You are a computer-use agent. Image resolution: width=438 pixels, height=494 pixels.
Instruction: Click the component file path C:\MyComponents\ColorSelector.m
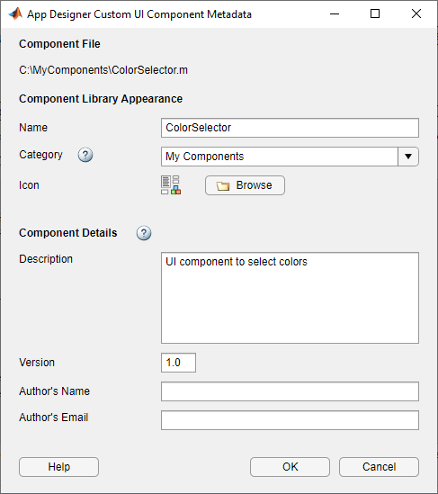click(x=103, y=70)
